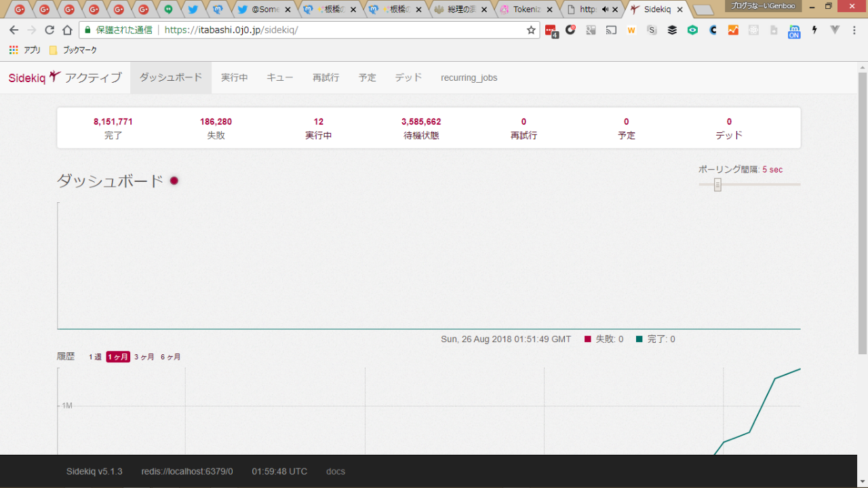Screen dimensions: 868x488
Task: Click the home icon in the toolbar
Action: point(67,30)
